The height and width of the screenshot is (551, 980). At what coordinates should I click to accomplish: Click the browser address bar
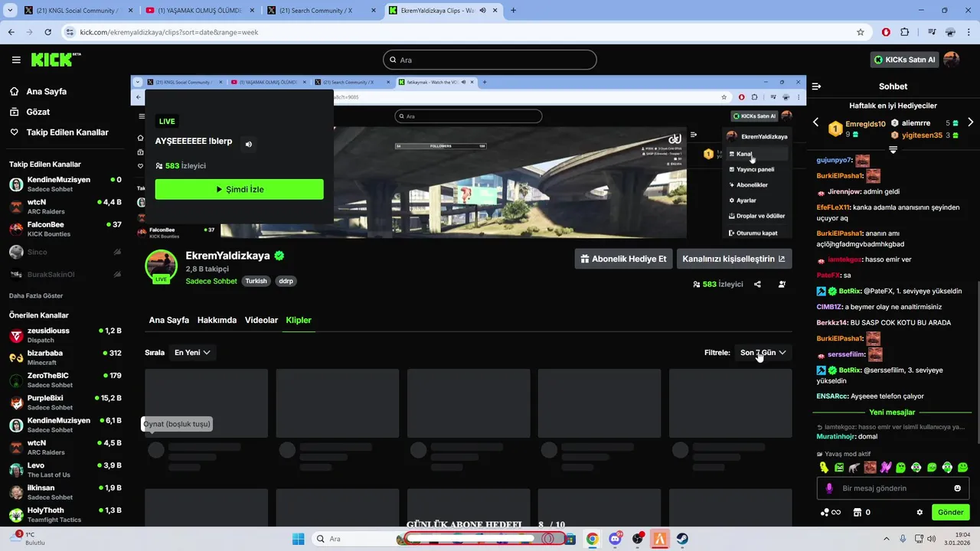[459, 32]
